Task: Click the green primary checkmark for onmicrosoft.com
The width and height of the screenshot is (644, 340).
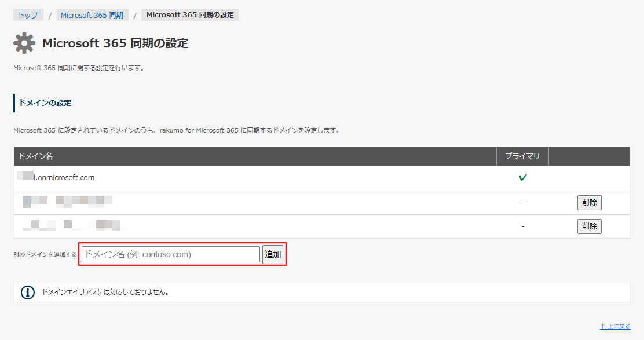Action: (522, 177)
